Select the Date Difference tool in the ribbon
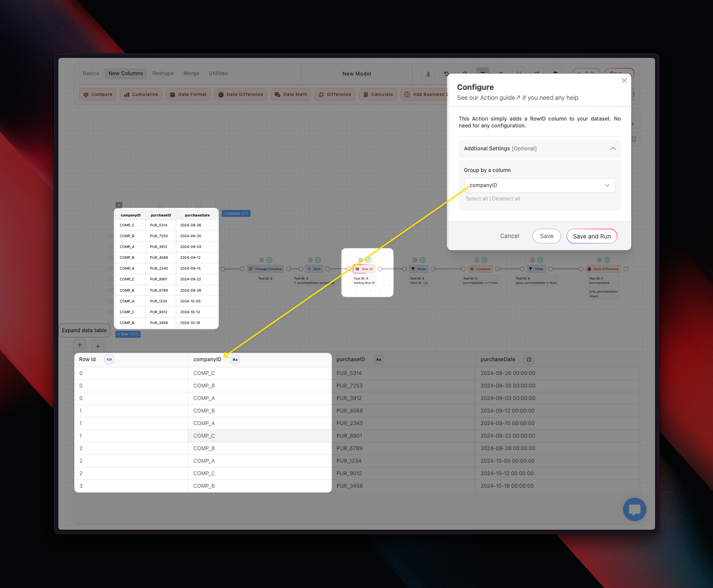 [x=240, y=94]
